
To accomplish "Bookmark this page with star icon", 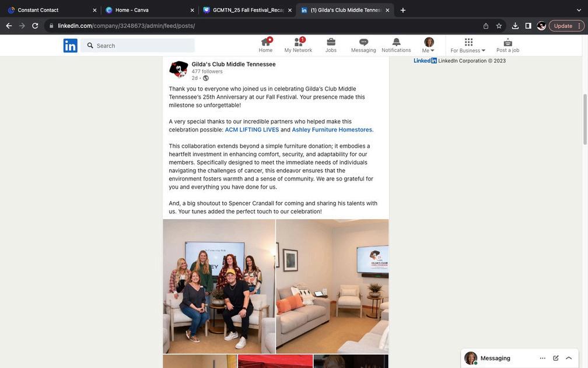I will point(499,26).
